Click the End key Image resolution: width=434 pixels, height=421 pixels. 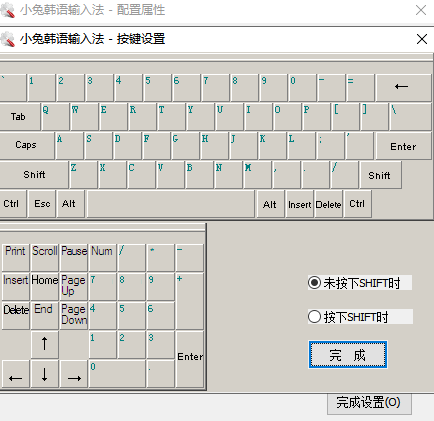coord(45,315)
